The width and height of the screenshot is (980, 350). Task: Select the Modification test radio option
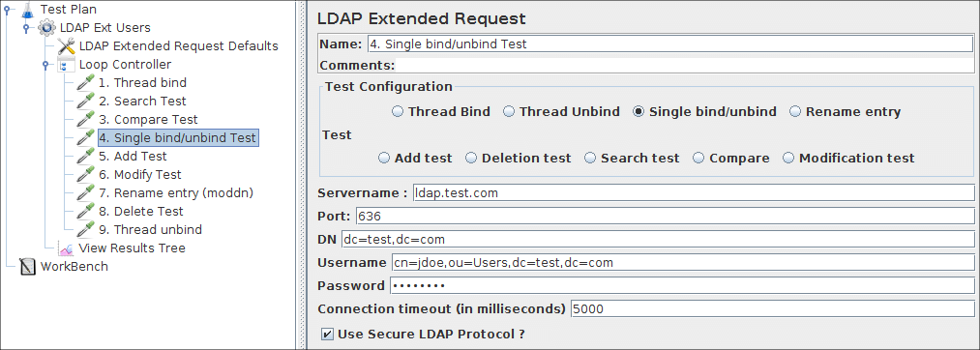coord(788,159)
